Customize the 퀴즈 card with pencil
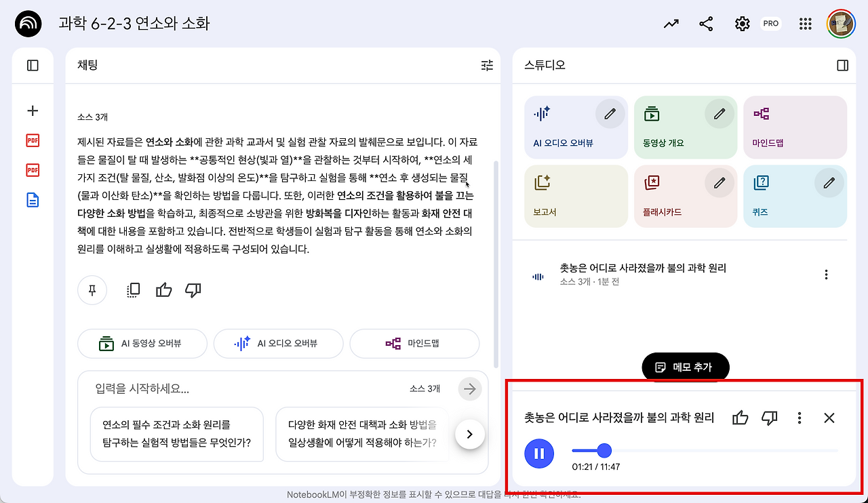Screen dimensions: 868x503 coord(829,182)
